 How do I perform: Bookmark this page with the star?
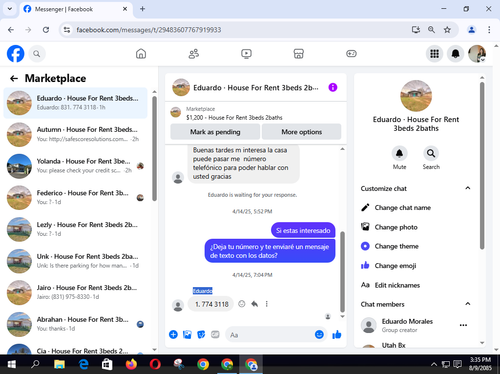point(447,30)
